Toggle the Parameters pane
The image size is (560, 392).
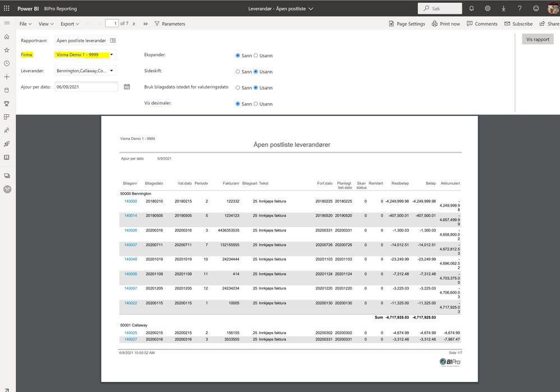[x=170, y=24]
